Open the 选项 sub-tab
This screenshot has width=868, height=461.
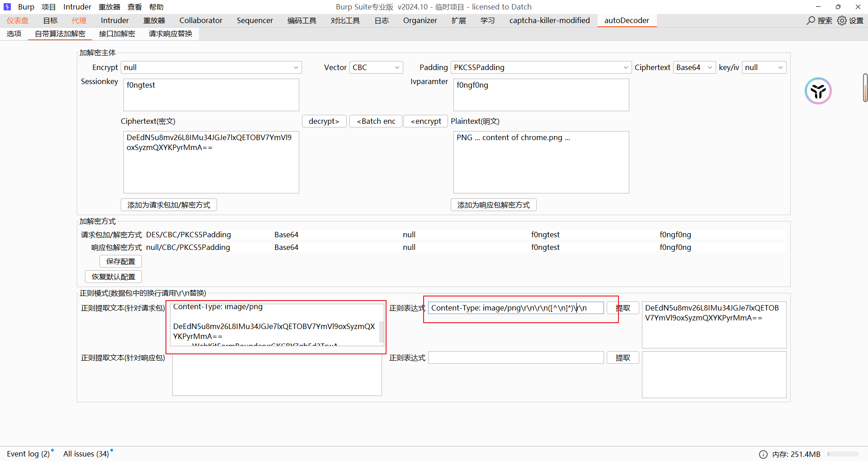(14, 34)
